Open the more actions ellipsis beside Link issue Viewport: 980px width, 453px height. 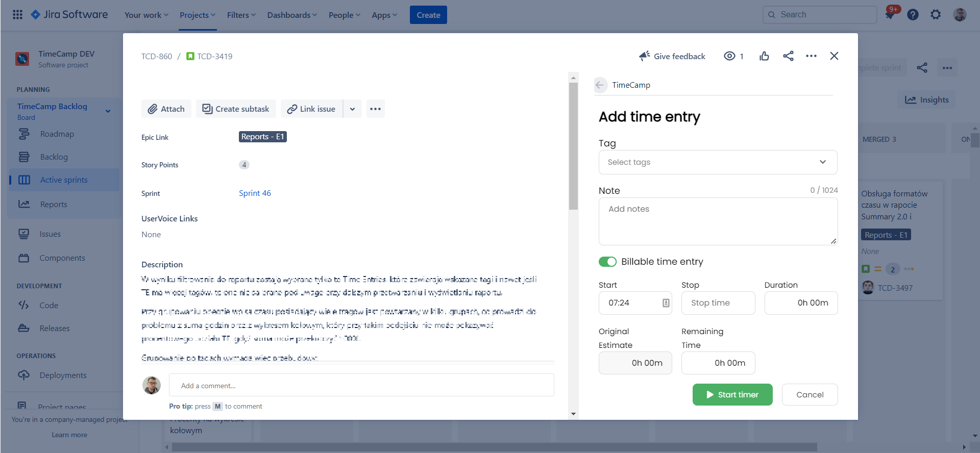click(376, 109)
